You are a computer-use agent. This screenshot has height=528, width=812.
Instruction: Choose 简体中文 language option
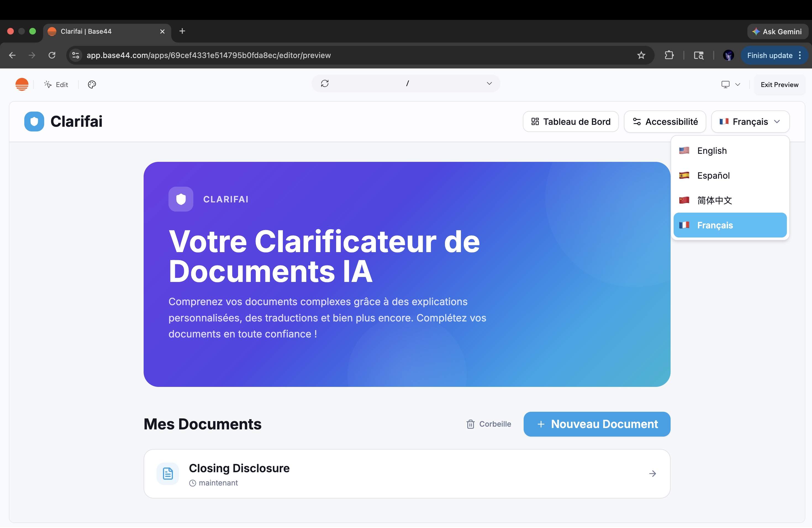coord(714,200)
